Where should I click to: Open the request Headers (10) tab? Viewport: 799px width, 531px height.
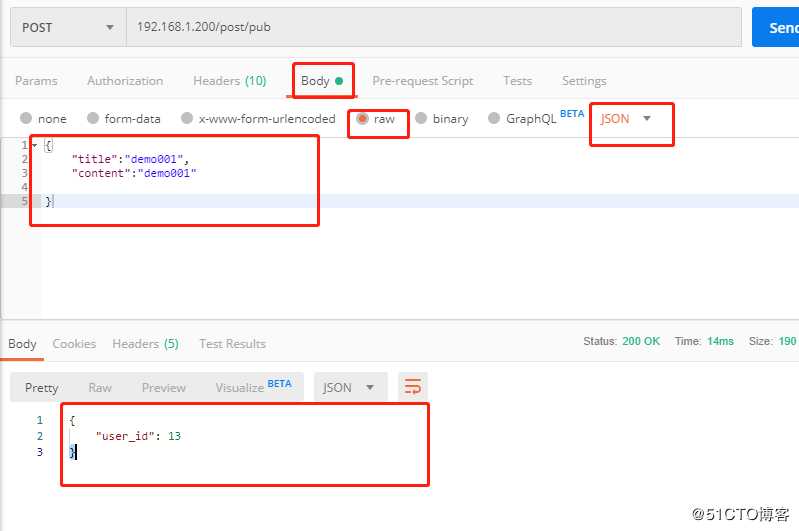coord(229,81)
